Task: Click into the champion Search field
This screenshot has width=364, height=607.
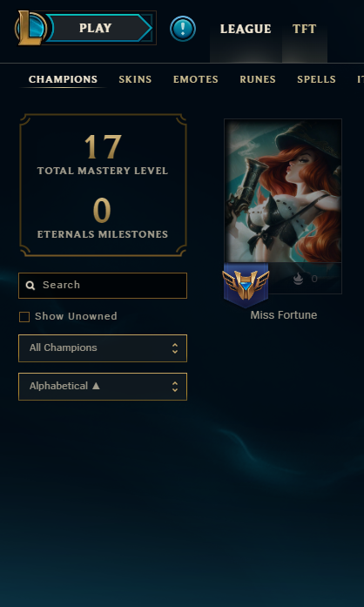Action: point(103,286)
